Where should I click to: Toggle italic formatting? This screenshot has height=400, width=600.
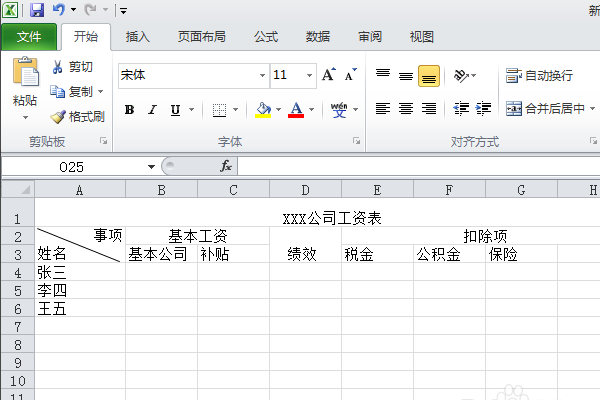point(153,110)
